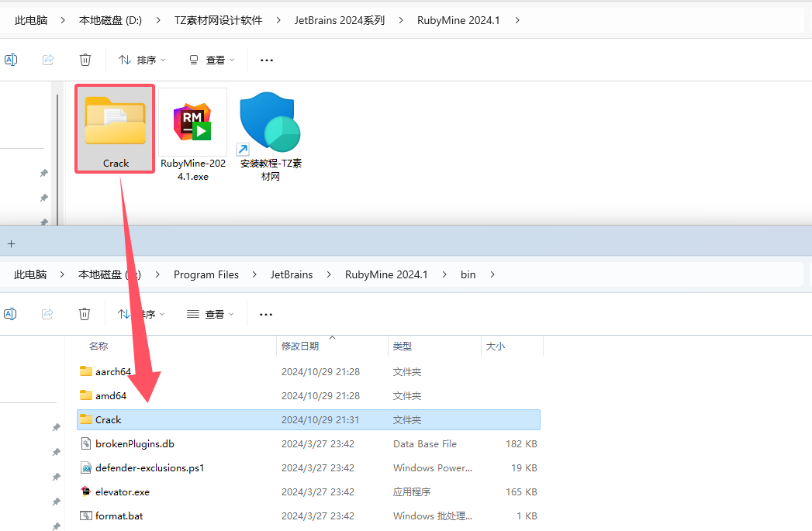
Task: Sort by the 大小 column header
Action: [496, 347]
